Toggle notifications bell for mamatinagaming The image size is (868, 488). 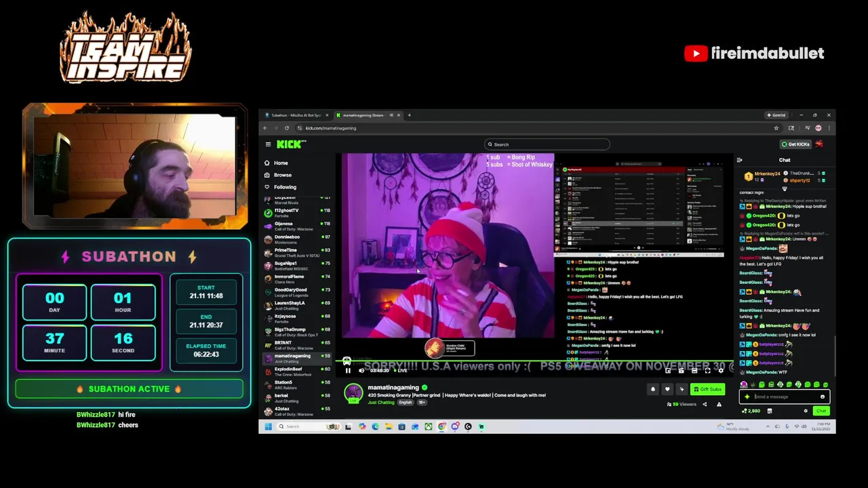[653, 389]
